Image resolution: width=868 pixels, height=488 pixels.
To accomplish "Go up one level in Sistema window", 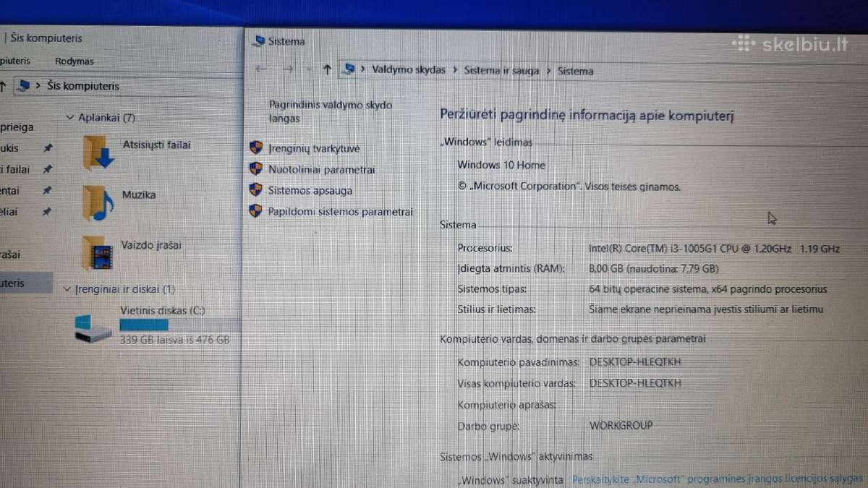I will [327, 69].
